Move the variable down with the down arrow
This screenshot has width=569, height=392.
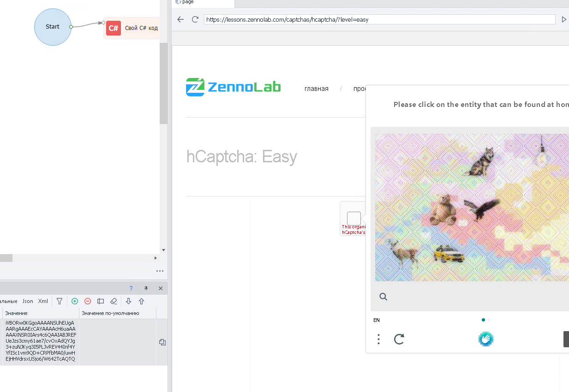(x=128, y=301)
